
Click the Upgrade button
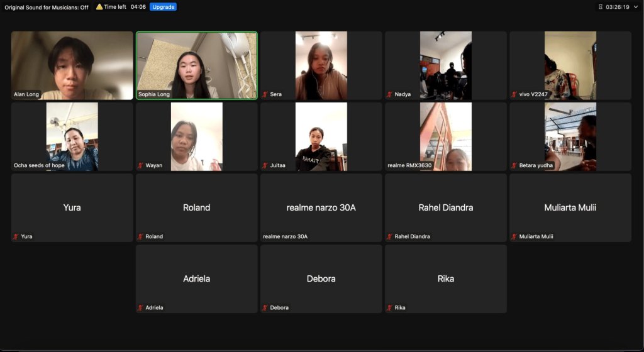163,7
